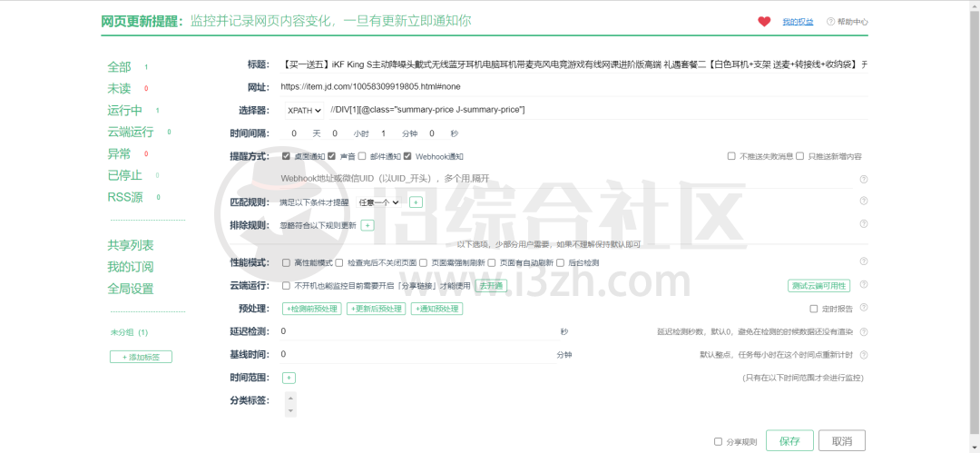Click down arrow in 分类标签 list
980x453 pixels.
click(290, 410)
